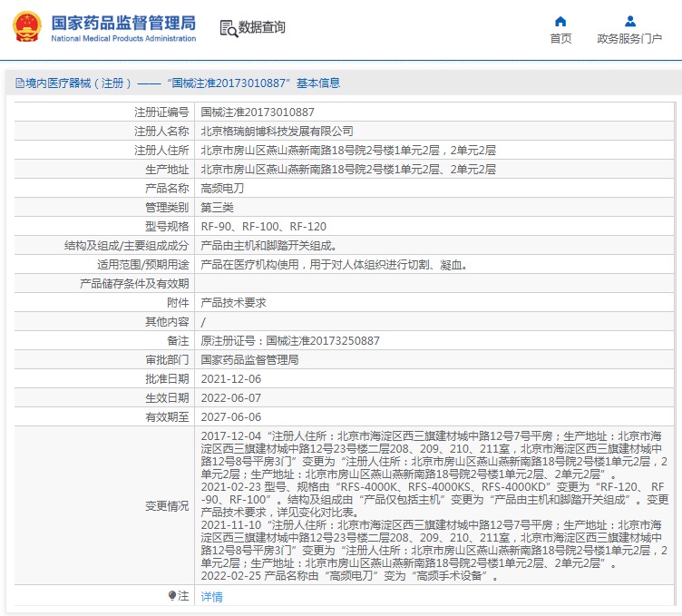
Task: Click the model specification RF-90、RF-100、RF-120
Action: tap(263, 226)
